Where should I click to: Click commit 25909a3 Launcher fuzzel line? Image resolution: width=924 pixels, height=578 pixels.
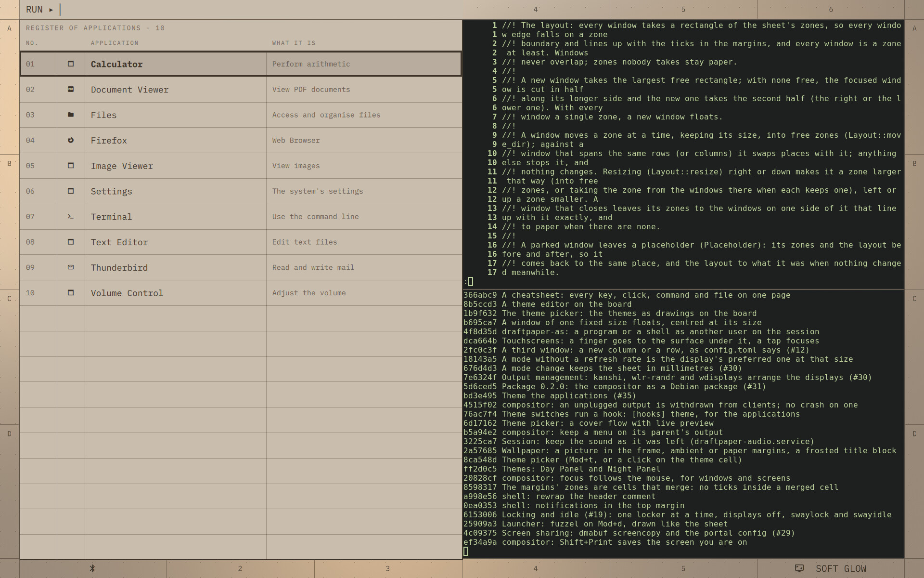pos(596,524)
